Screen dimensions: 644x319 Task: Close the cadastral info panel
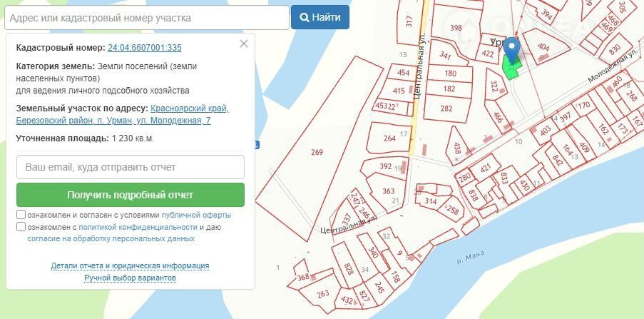244,44
